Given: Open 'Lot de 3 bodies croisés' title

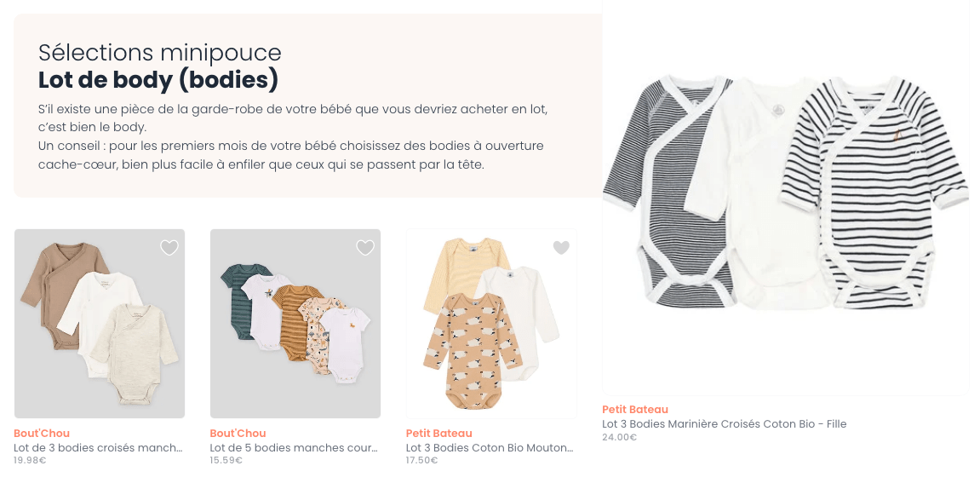Looking at the screenshot, I should pyautogui.click(x=98, y=448).
